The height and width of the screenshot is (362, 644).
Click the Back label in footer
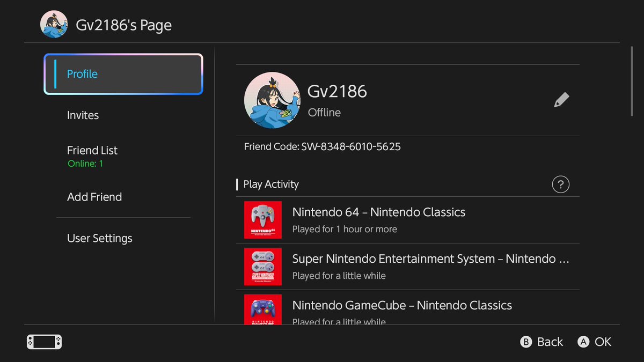point(550,342)
